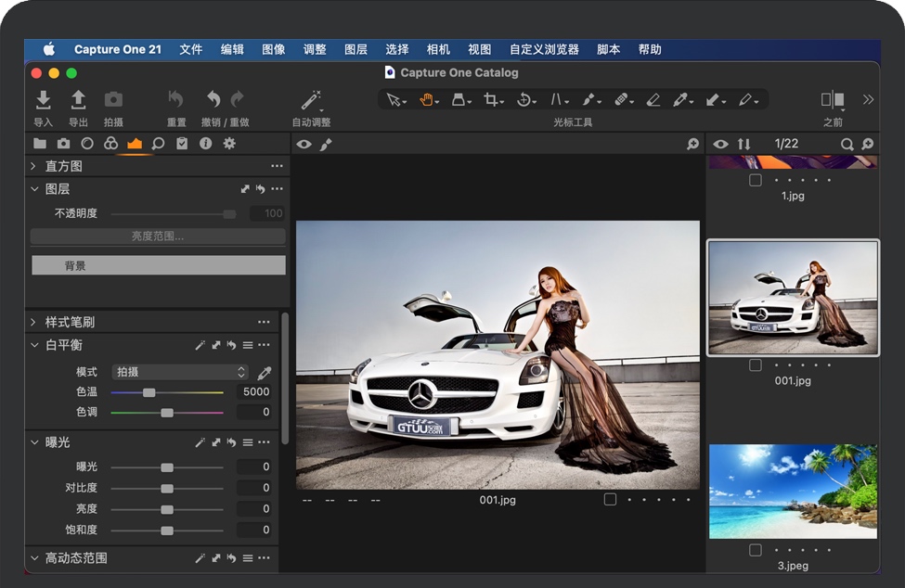This screenshot has height=588, width=905.
Task: Open the Color tool tab icon
Action: 110,144
